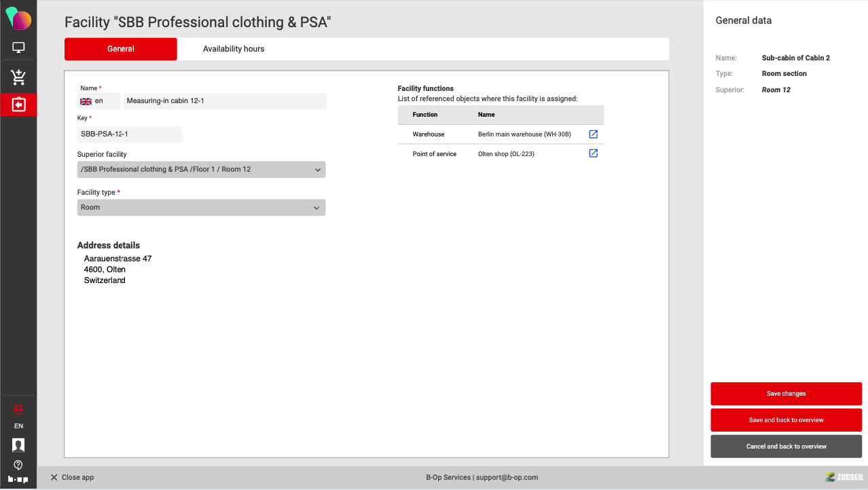This screenshot has height=490, width=868.
Task: Click the Key field SBB-PSA-12-1
Action: (130, 134)
